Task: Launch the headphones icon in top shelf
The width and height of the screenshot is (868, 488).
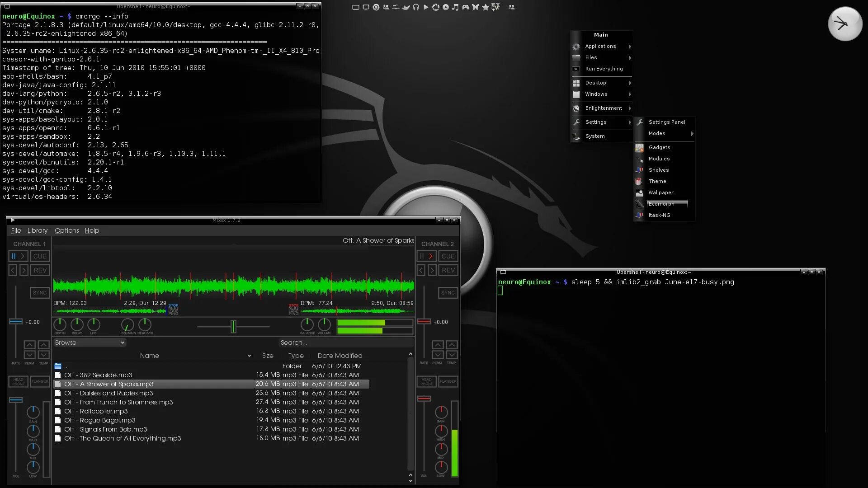Action: click(416, 7)
